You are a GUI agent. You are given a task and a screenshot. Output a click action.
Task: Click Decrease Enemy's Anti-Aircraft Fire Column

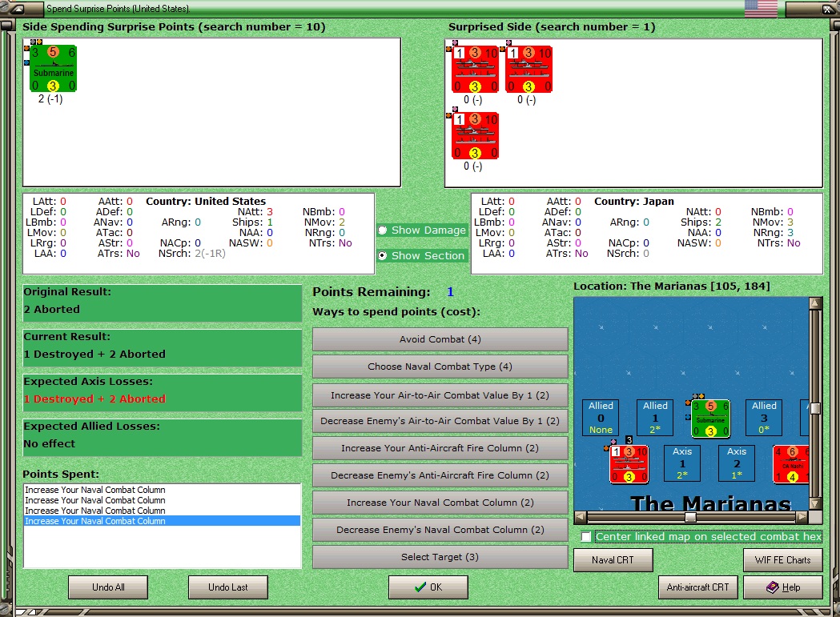pos(440,475)
